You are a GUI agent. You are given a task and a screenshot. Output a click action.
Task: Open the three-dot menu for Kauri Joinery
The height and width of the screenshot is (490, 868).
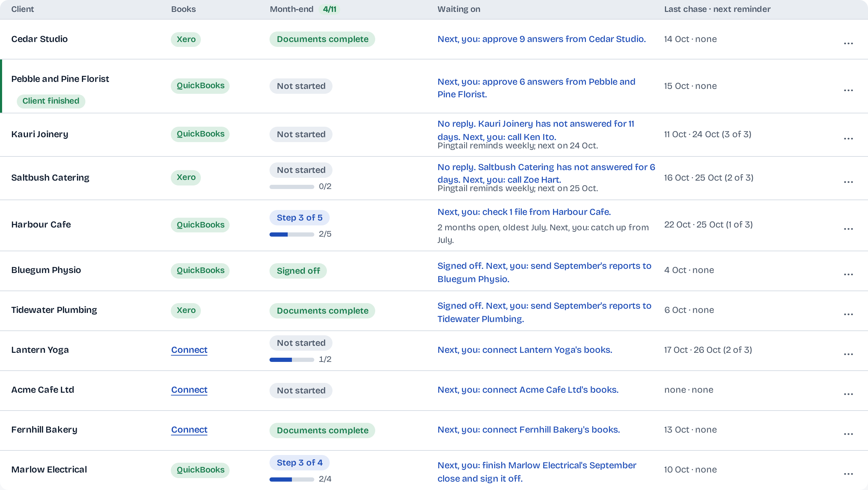(x=848, y=139)
